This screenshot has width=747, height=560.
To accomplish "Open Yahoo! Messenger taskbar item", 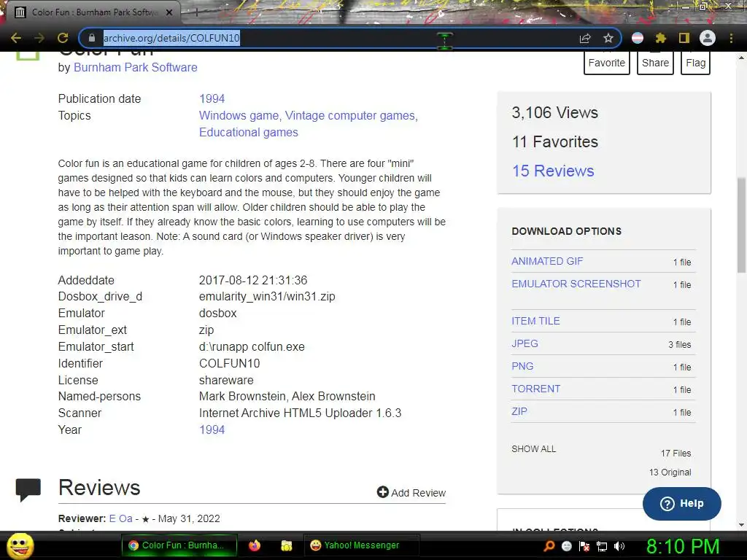I will tap(361, 545).
